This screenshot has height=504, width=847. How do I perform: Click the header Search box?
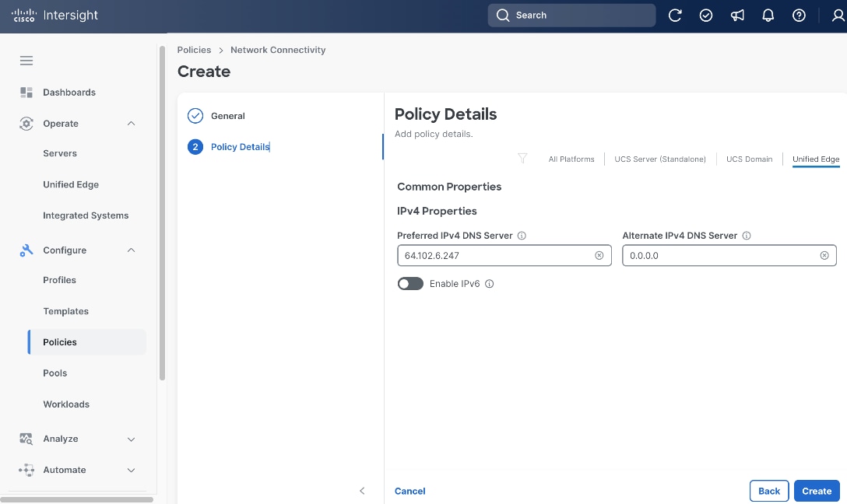[571, 15]
